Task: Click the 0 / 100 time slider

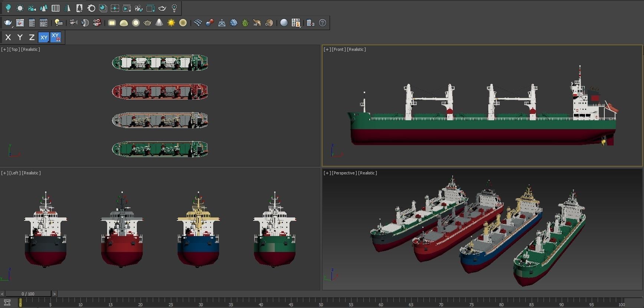Action: (28, 294)
